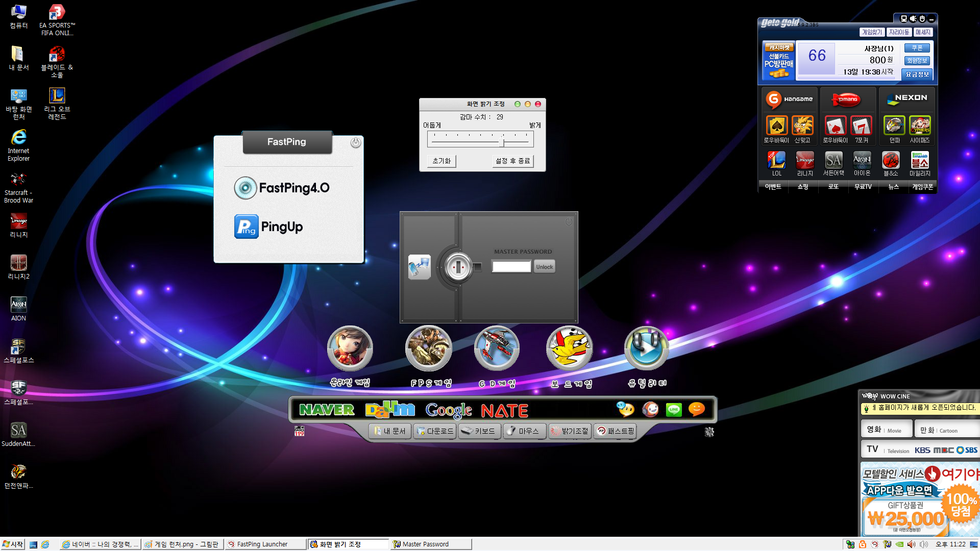
Task: Click the gamma brightness slider handle
Action: (x=502, y=141)
